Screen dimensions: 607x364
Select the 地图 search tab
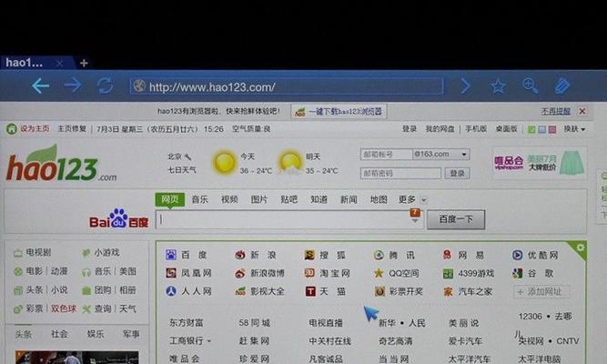tap(379, 199)
